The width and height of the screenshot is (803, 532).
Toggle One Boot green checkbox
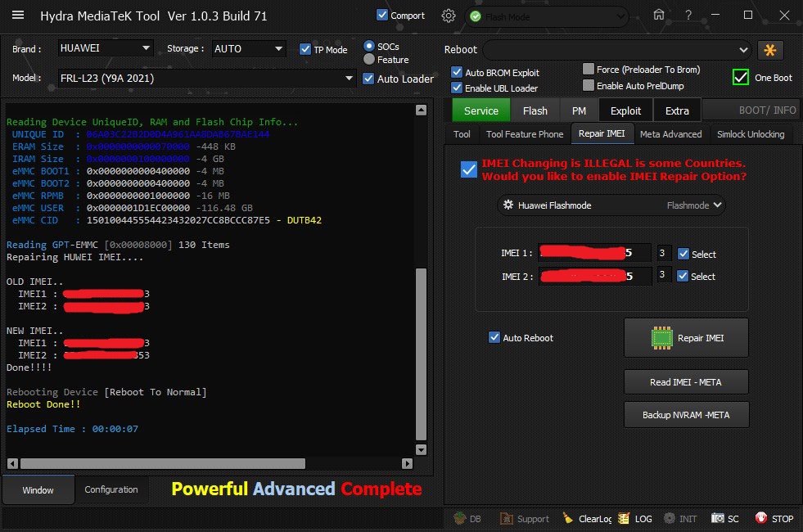(741, 77)
